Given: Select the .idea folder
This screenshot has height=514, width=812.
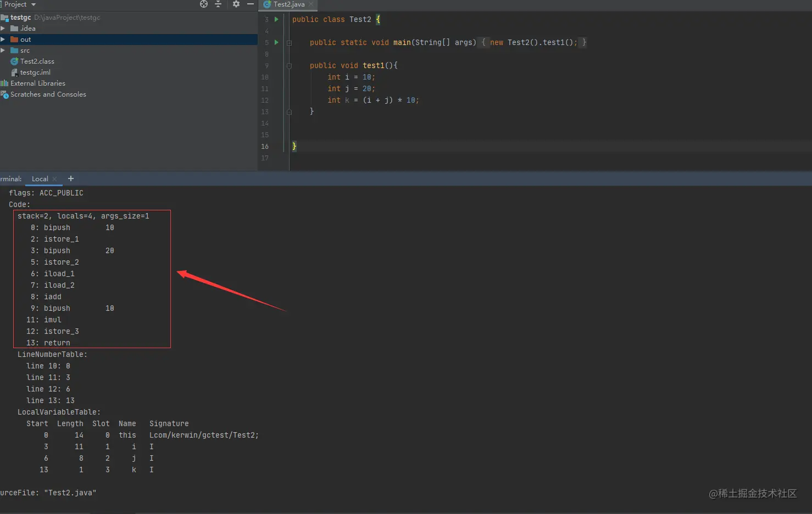Looking at the screenshot, I should [27, 29].
